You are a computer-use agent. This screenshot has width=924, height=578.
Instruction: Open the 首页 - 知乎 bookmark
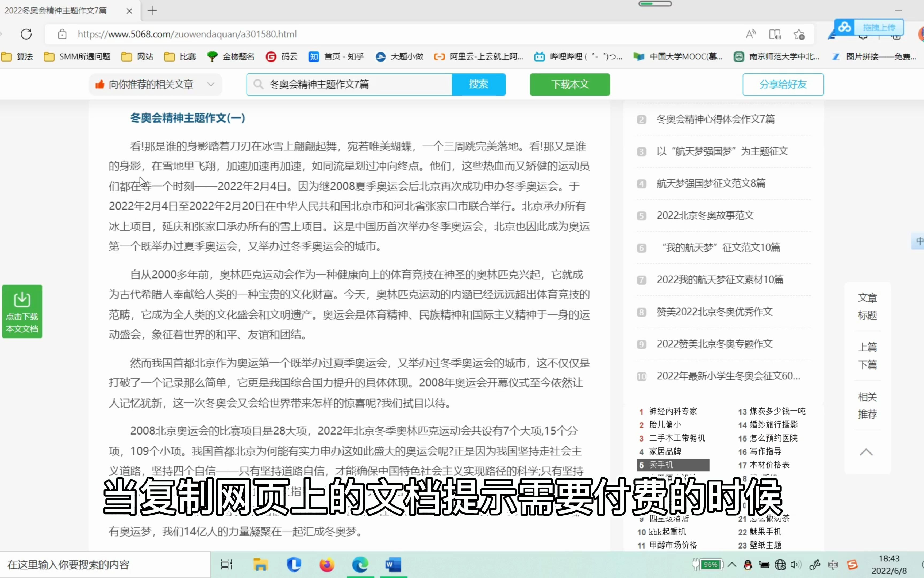pos(336,56)
